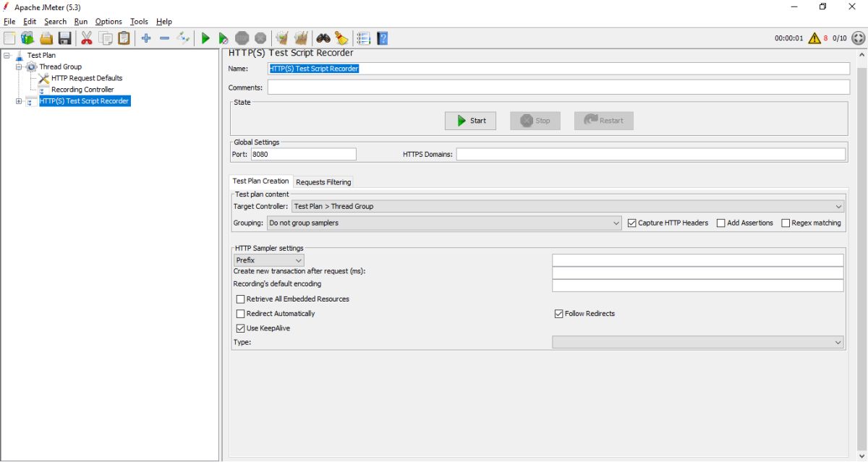Open the function helper dialog icon
Viewport: 868px width, 462px height.
click(x=364, y=38)
